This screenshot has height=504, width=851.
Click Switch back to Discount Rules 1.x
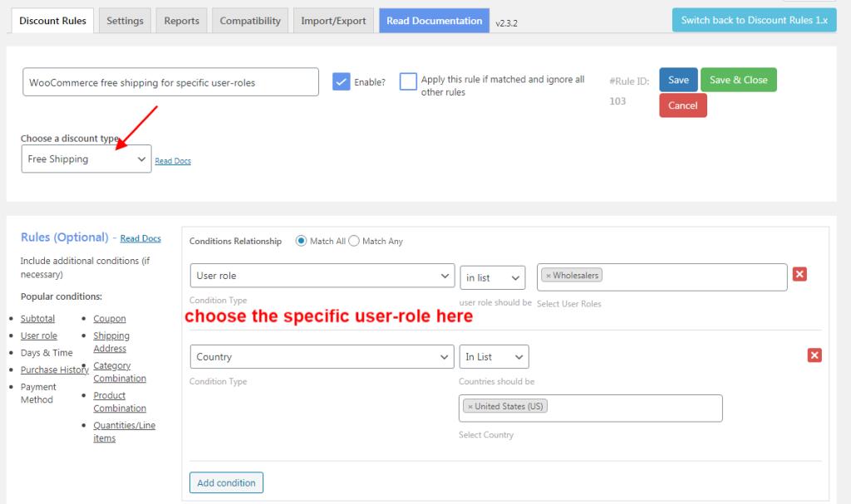pos(755,20)
